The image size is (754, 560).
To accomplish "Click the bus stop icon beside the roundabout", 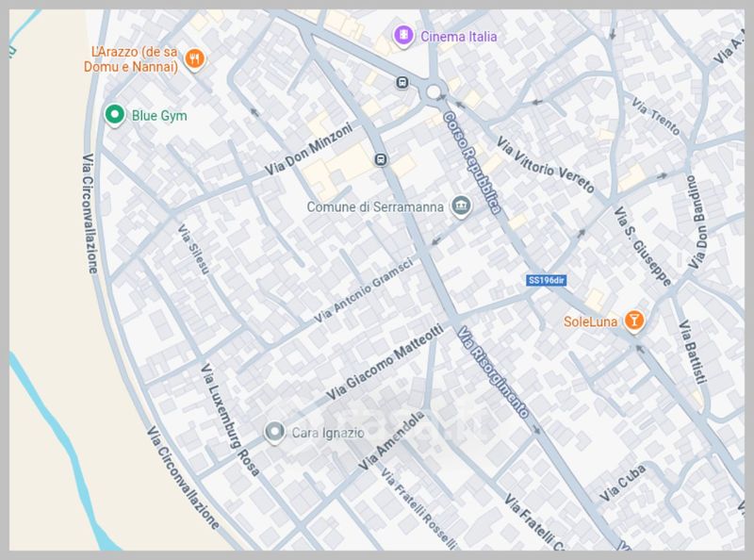I will pyautogui.click(x=402, y=83).
